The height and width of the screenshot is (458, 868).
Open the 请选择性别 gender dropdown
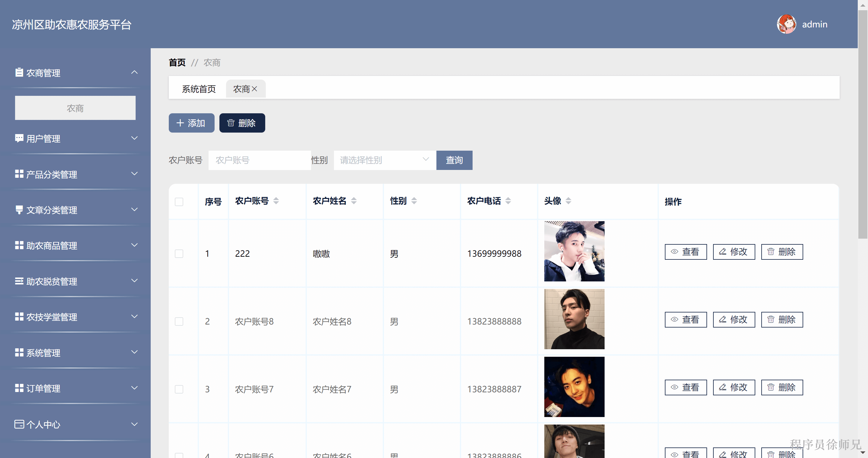(384, 160)
